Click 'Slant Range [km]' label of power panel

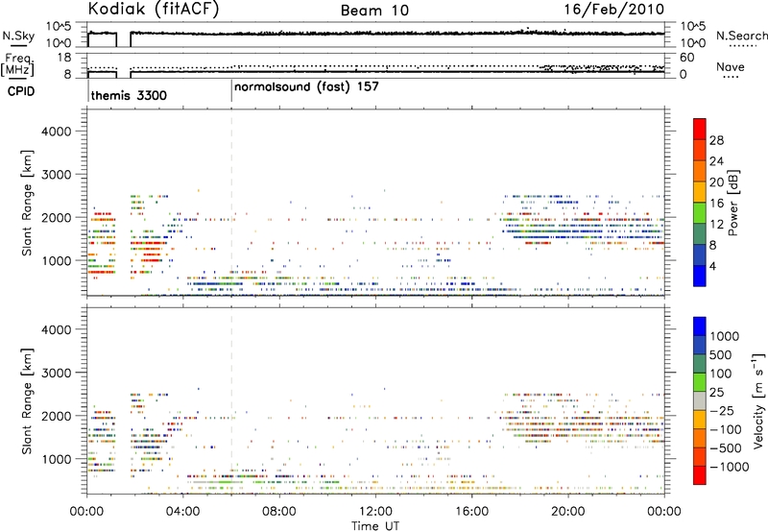click(x=27, y=203)
